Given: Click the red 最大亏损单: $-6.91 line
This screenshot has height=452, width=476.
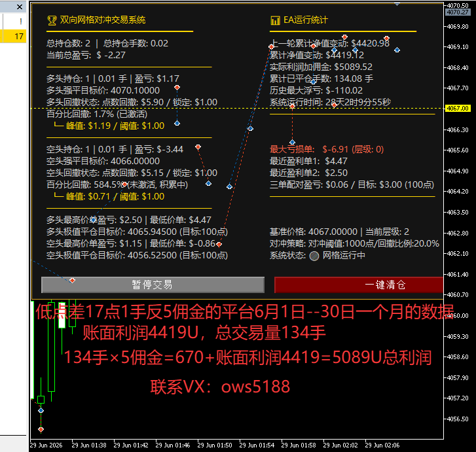Looking at the screenshot, I should (327, 149).
